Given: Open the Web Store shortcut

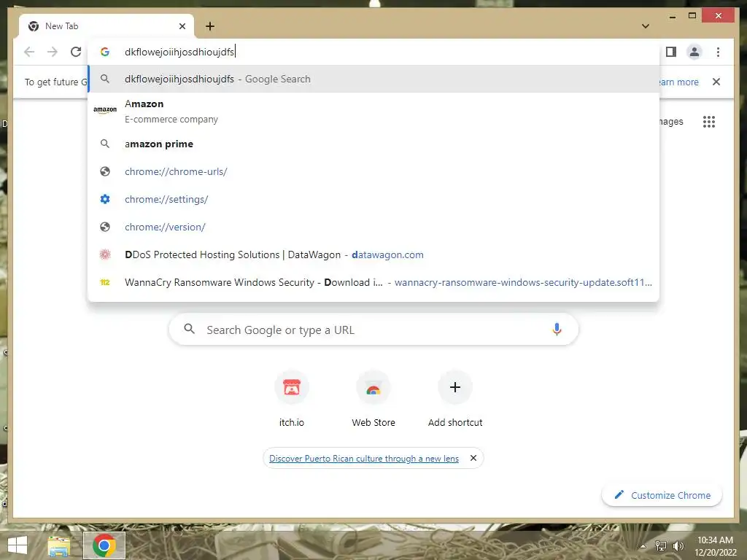Looking at the screenshot, I should 373,399.
